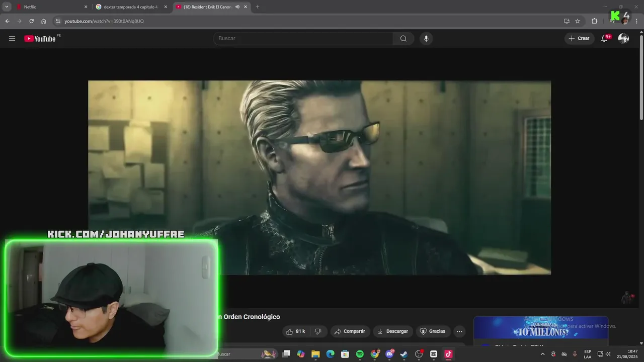Reload the YouTube page
Viewport: 644px width, 362px height.
(31, 21)
